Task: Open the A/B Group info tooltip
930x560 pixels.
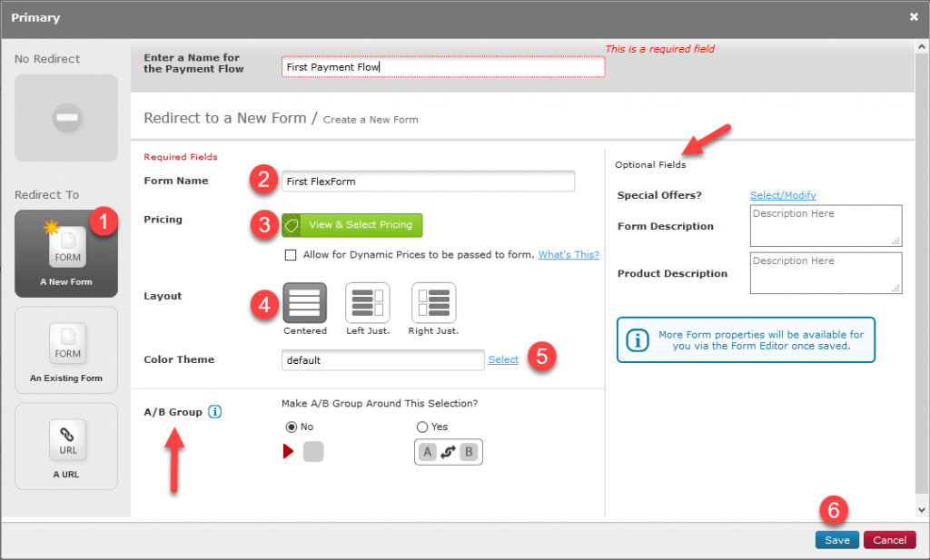Action: point(215,411)
